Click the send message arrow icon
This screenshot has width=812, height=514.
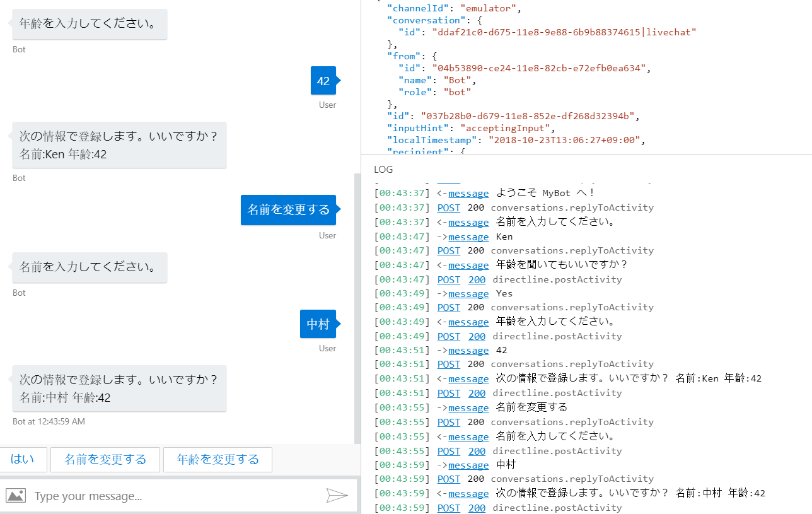338,496
